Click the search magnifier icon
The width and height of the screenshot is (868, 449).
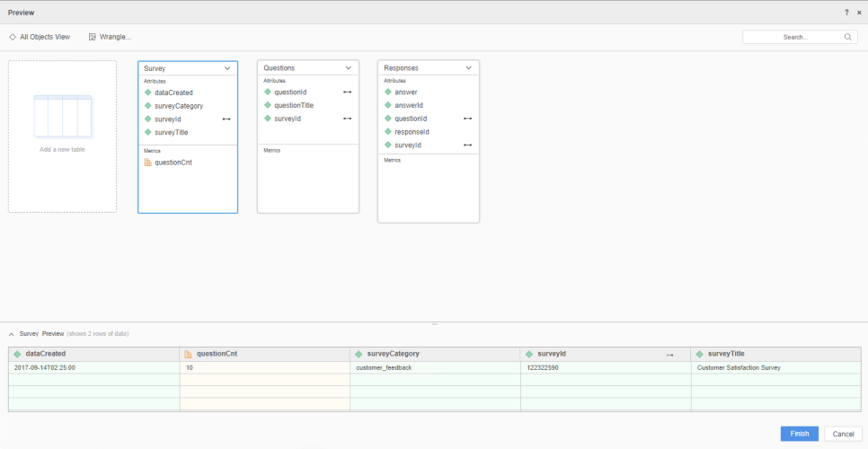[848, 38]
